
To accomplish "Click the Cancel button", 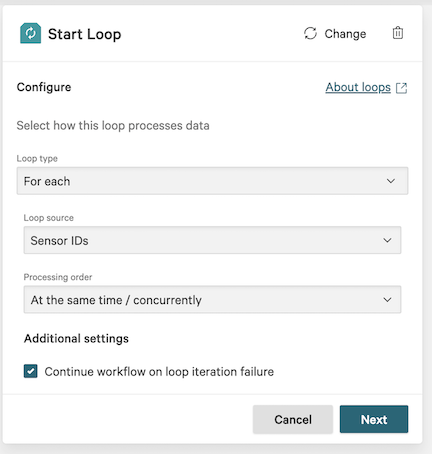I will pyautogui.click(x=293, y=419).
